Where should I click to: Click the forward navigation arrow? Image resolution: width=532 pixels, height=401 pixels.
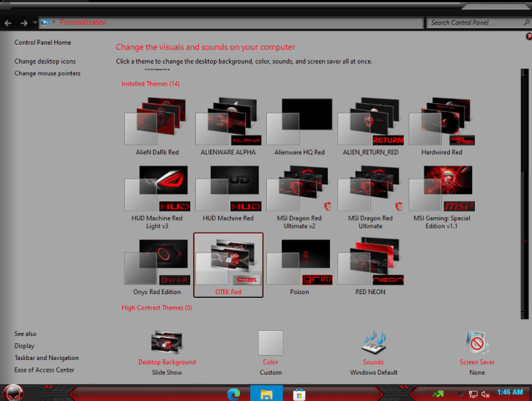[23, 23]
